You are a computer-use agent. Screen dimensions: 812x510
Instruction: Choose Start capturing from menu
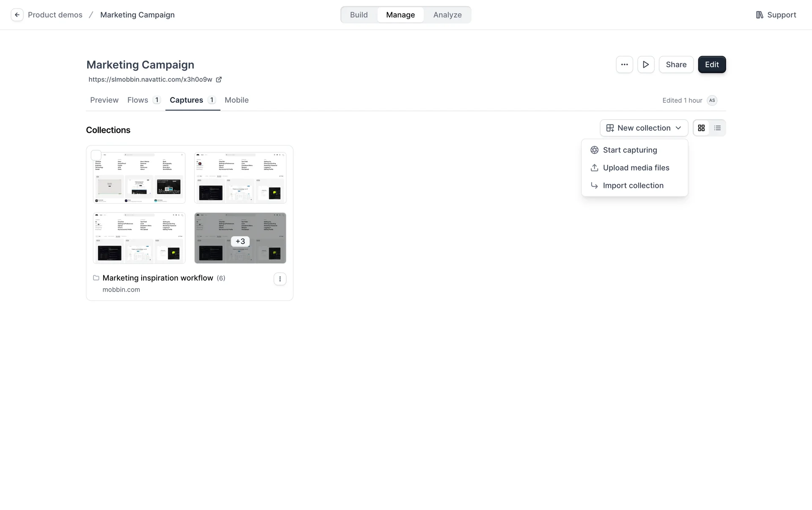[630, 150]
